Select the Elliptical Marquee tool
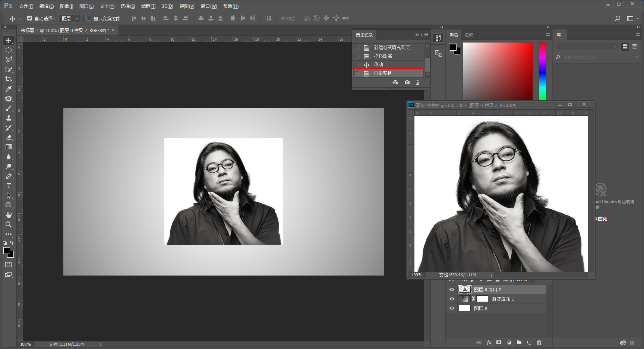This screenshot has height=349, width=644. [x=9, y=50]
